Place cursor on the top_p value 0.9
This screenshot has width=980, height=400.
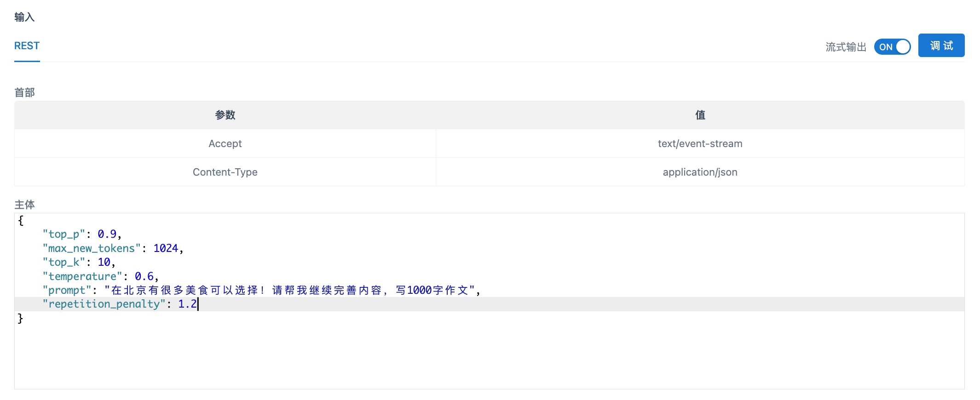click(107, 234)
